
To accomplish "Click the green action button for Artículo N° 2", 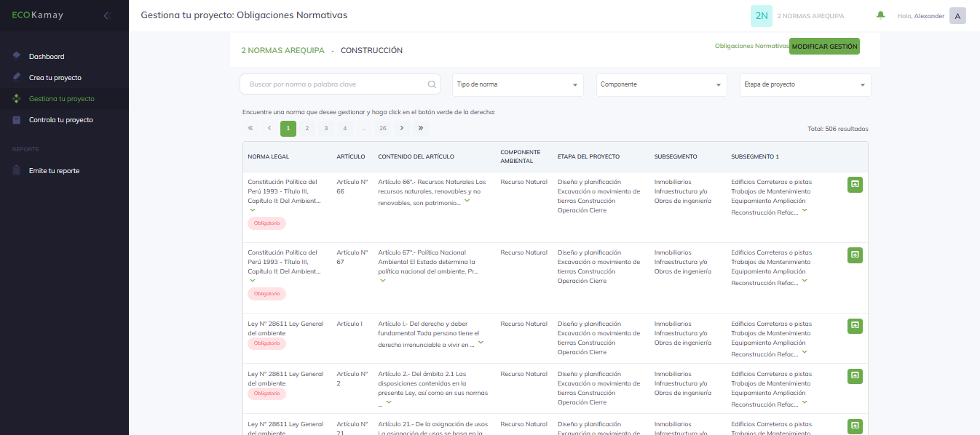I will point(855,376).
